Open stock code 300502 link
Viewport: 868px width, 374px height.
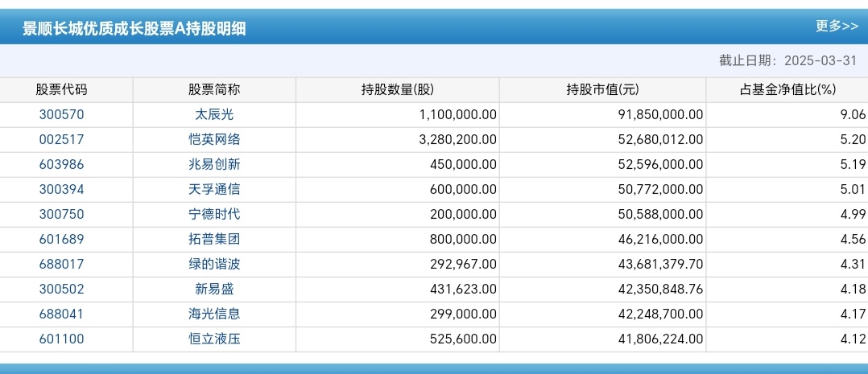coord(61,290)
